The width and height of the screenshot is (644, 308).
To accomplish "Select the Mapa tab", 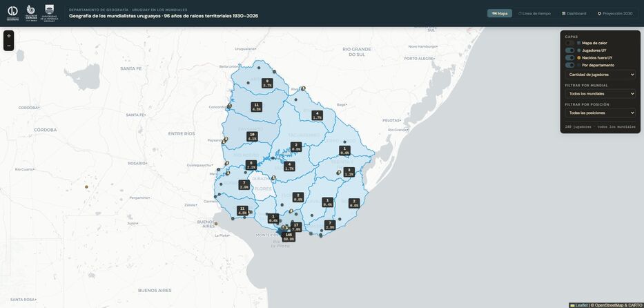I will coord(500,13).
